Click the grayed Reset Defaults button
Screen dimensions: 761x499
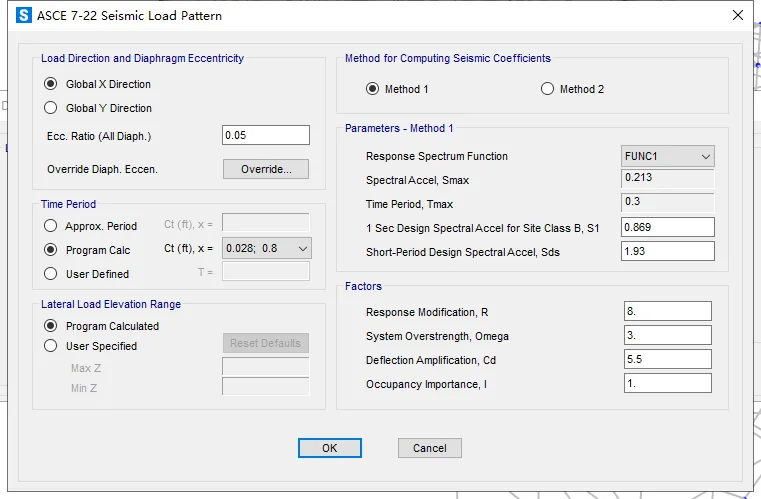[266, 343]
